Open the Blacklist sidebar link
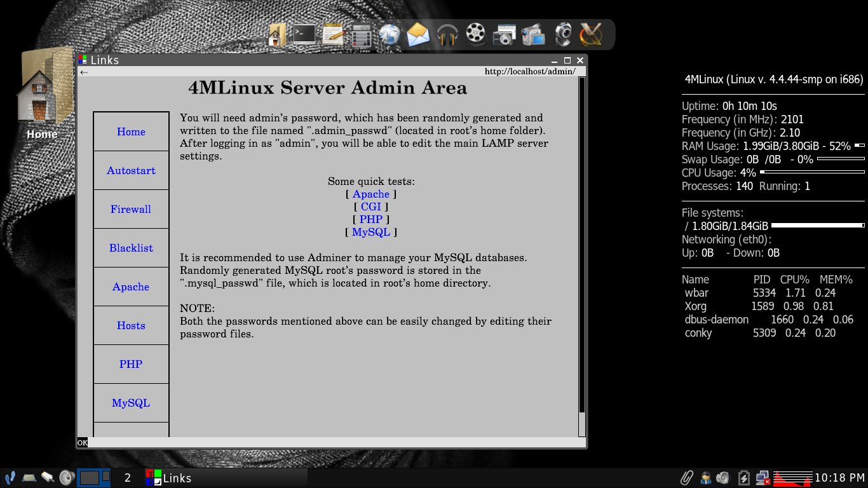Screen dimensions: 868x488 [x=131, y=248]
